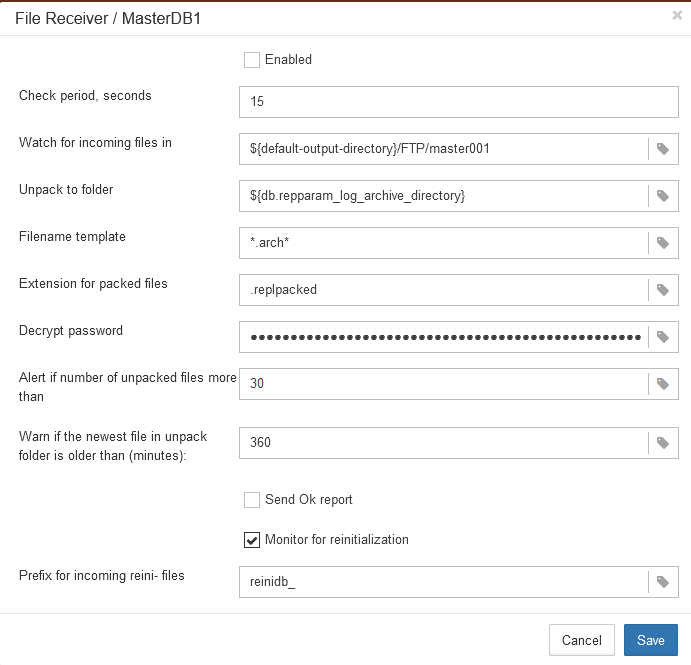Focus the Watch for incoming files path field
This screenshot has height=665, width=691.
tap(443, 149)
